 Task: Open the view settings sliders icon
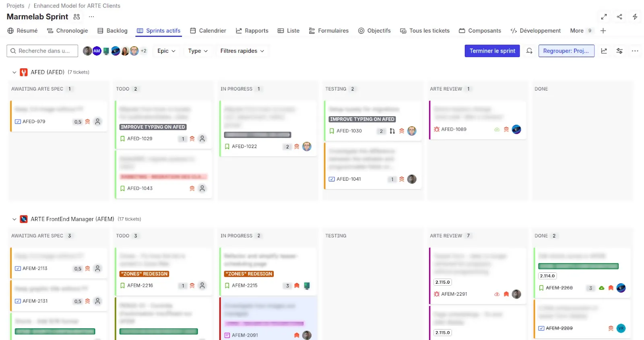(619, 51)
